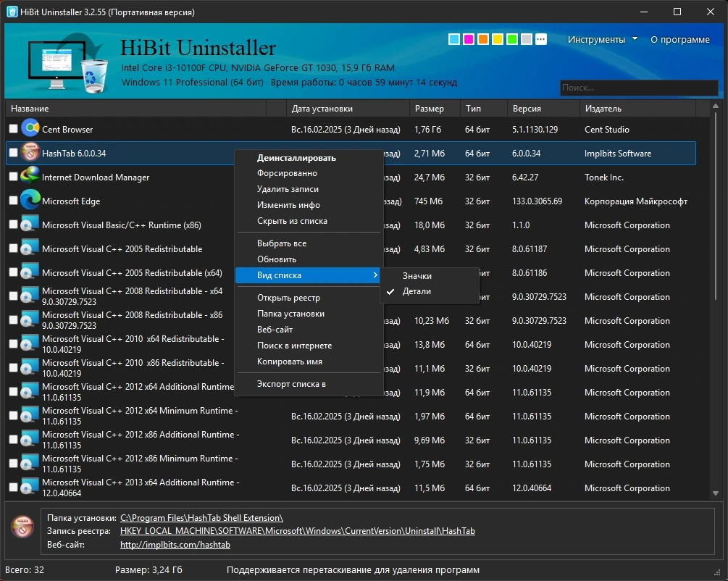Select Детали list view option
The image size is (728, 581).
coord(429,291)
